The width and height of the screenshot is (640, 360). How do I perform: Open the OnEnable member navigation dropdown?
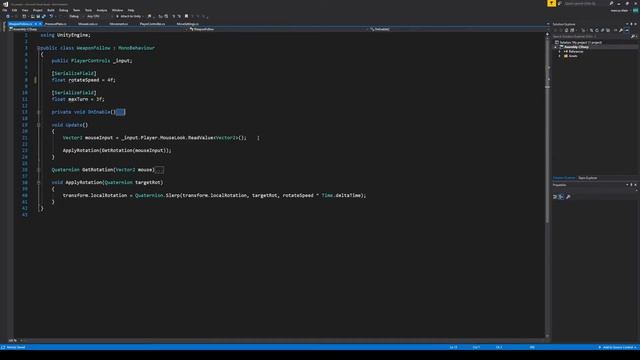457,29
